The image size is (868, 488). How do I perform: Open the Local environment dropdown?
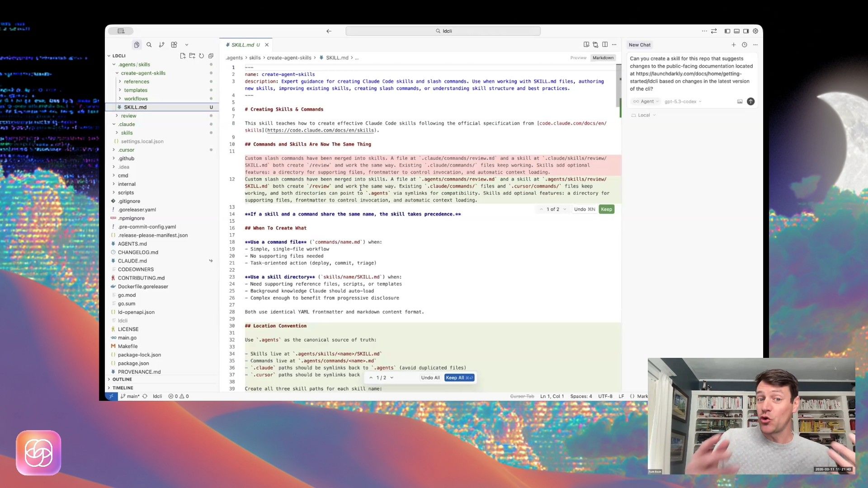click(x=643, y=115)
